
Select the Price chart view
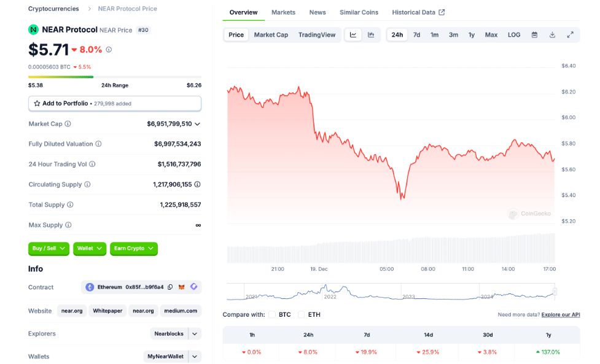click(x=236, y=35)
